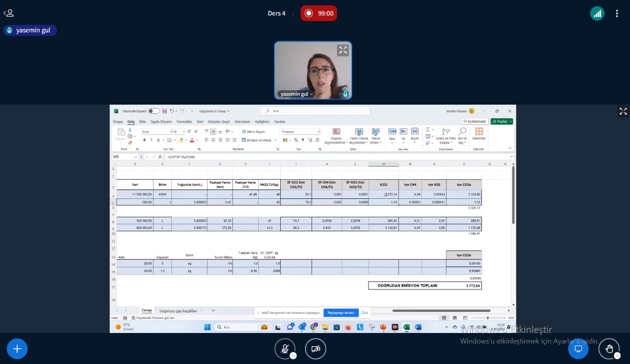Open the three-dot options menu
This screenshot has height=364, width=630.
617,13
